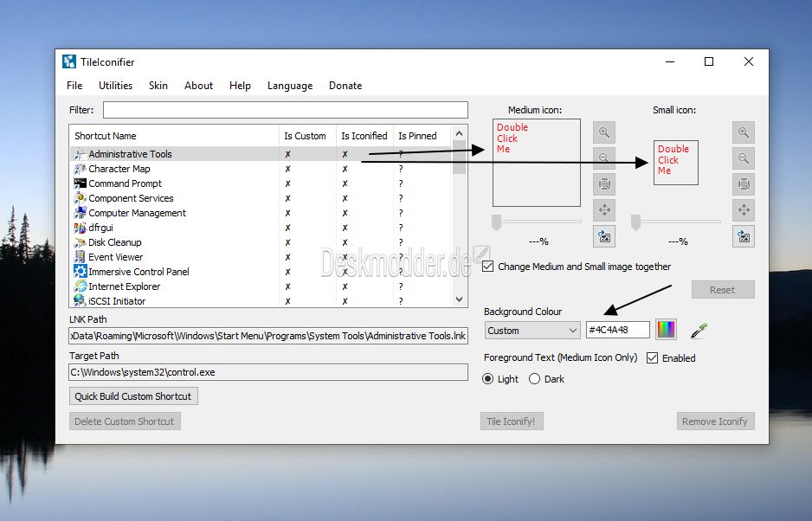This screenshot has height=521, width=812.
Task: Click the Small icon preview box
Action: click(676, 163)
